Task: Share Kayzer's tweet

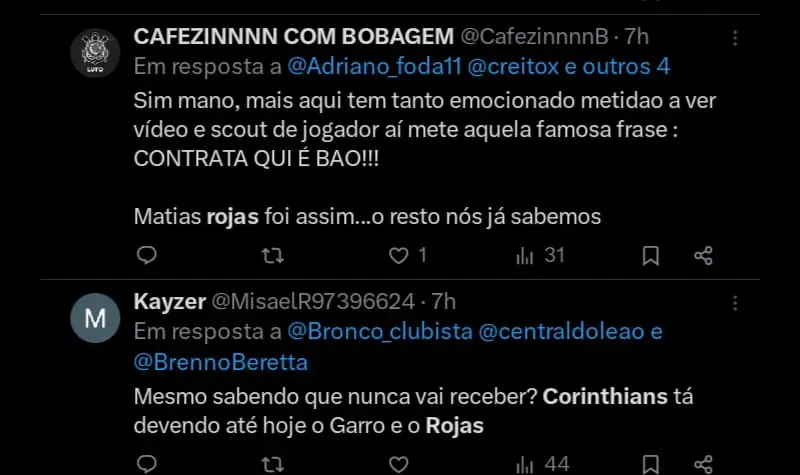Action: [703, 463]
